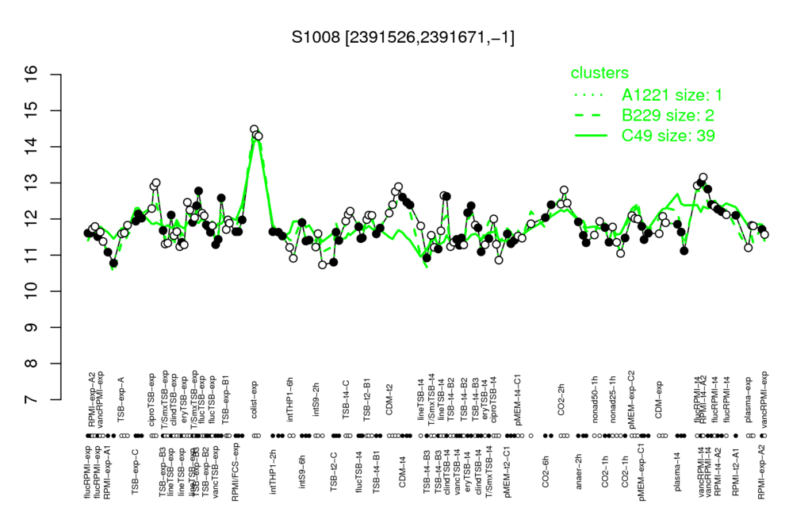Click the 'CDM-t2' x-axis label
Viewport: 812px width, 508px height.
(389, 402)
